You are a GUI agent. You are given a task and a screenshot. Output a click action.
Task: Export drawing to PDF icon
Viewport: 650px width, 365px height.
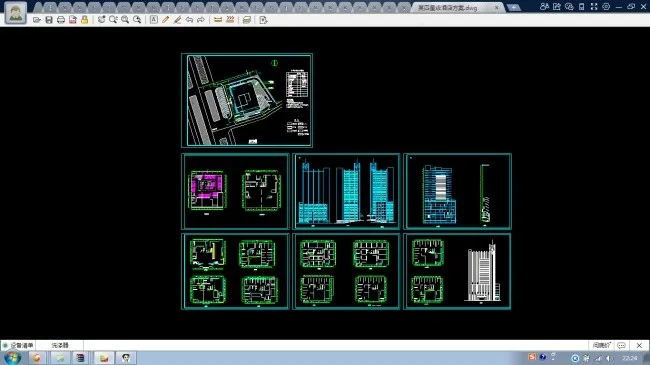(73, 20)
